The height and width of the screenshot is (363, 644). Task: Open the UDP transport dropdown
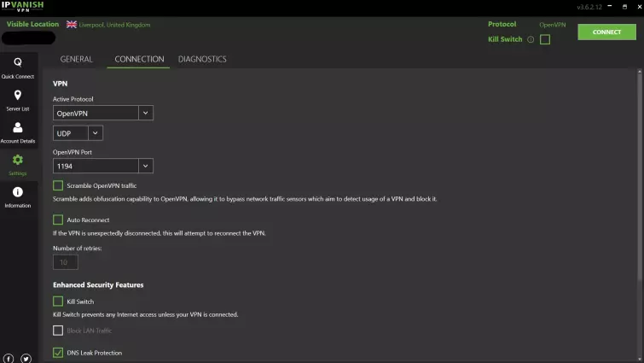click(78, 133)
